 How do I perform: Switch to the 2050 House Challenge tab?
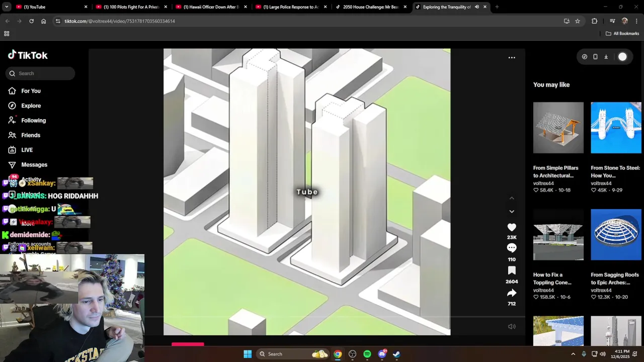tap(371, 7)
